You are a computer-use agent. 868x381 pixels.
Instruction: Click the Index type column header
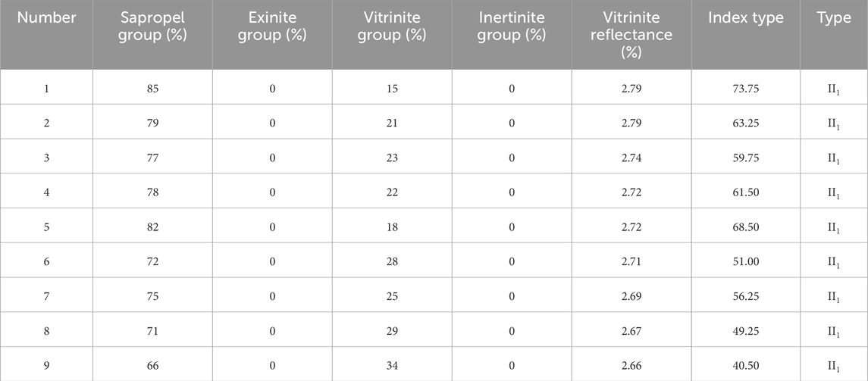pyautogui.click(x=746, y=18)
